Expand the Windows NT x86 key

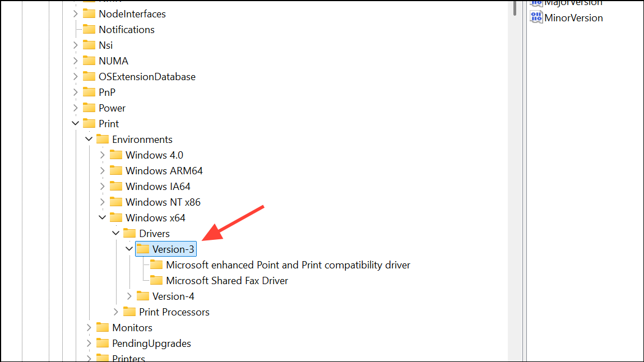pyautogui.click(x=103, y=202)
